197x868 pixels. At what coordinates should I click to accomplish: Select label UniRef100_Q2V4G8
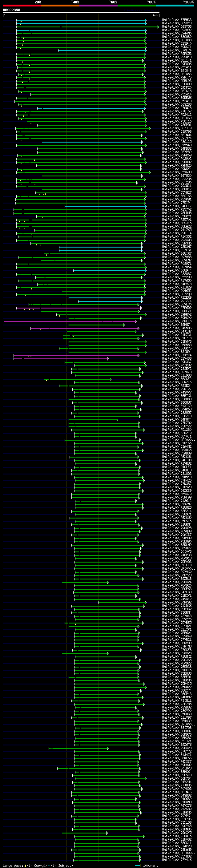tap(177, 358)
